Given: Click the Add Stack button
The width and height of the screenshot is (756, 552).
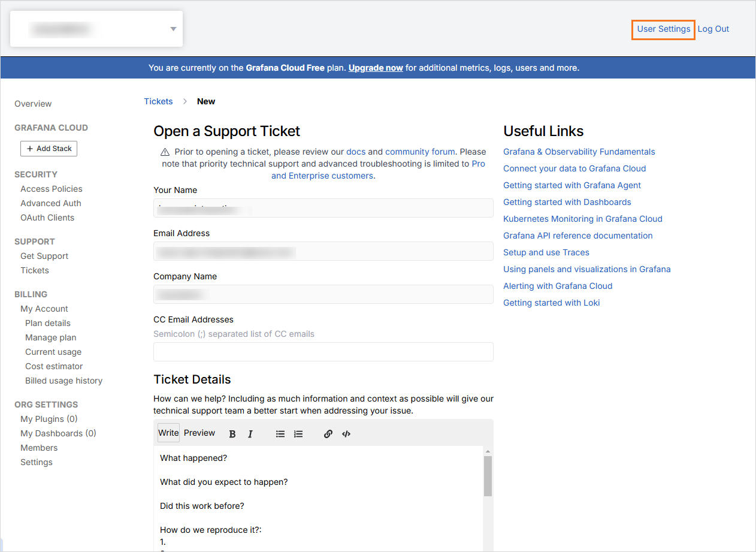Looking at the screenshot, I should pyautogui.click(x=49, y=149).
